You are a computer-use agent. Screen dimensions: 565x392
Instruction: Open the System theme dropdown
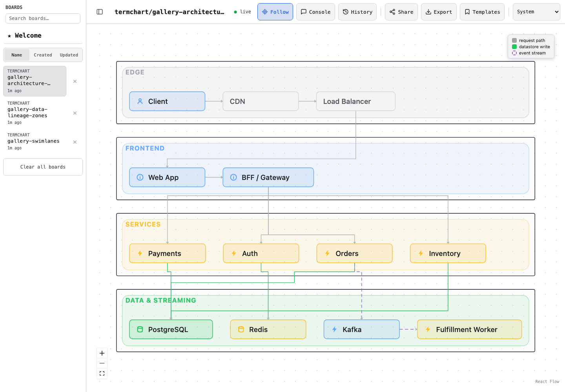(x=536, y=12)
